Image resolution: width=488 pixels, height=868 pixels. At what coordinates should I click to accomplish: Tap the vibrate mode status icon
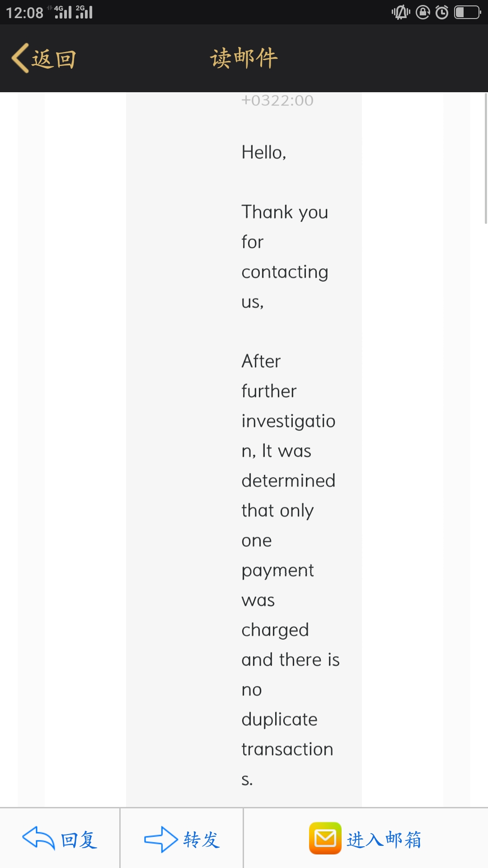401,12
